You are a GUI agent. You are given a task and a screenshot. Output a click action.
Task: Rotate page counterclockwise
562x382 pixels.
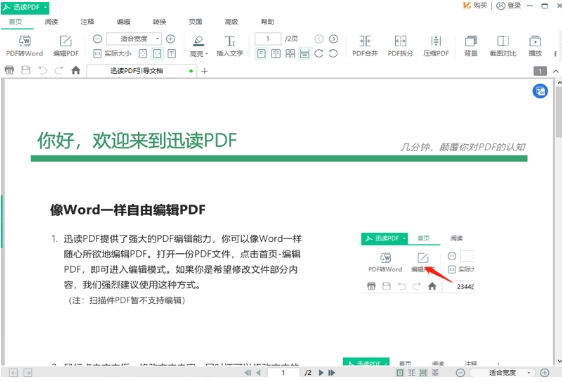click(333, 54)
